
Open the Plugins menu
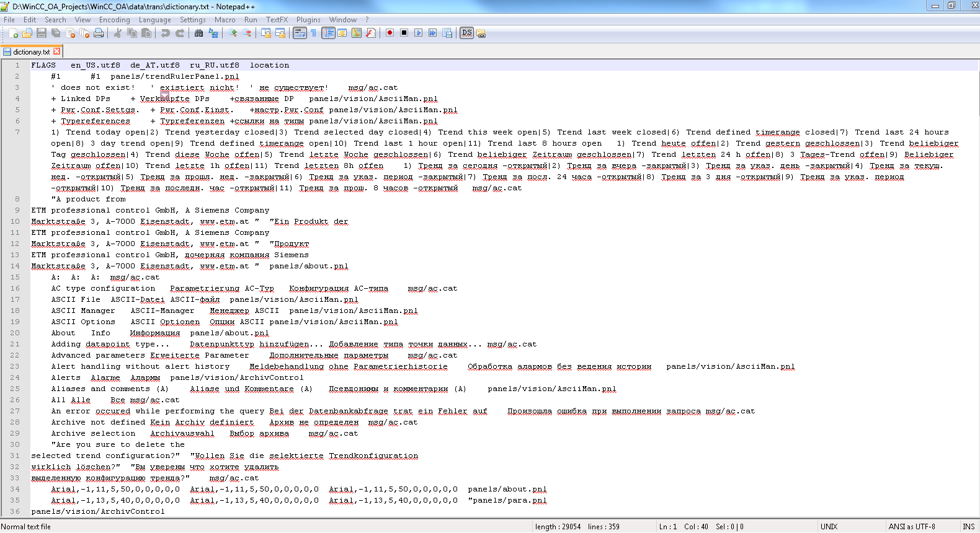pos(308,20)
